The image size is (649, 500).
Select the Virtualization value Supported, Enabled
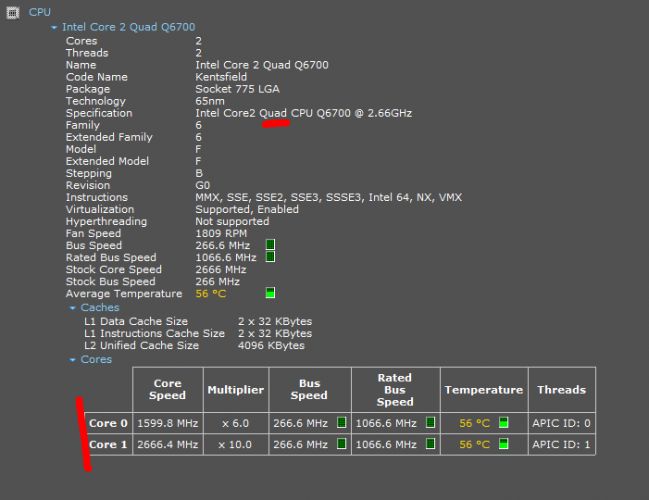click(x=247, y=209)
